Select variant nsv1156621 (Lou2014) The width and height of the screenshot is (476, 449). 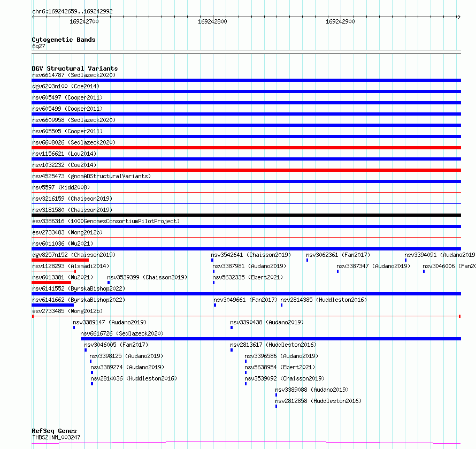64,154
